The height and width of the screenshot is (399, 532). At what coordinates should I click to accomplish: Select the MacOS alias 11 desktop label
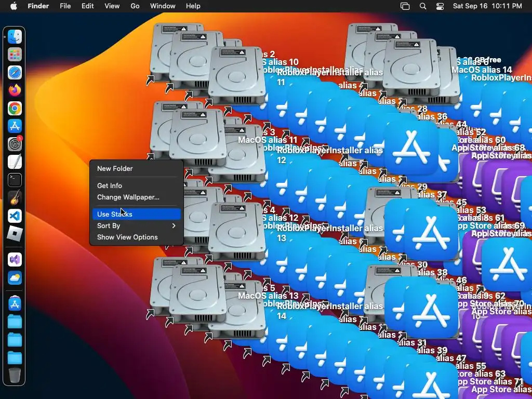(x=268, y=140)
